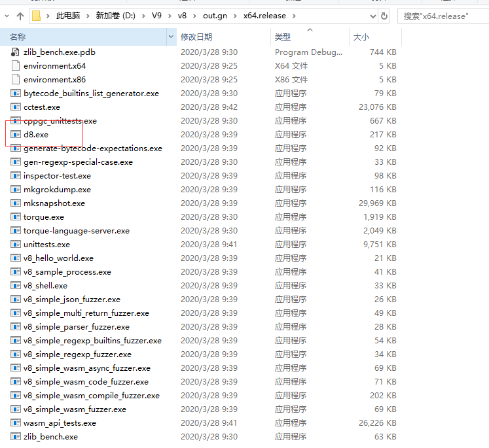The width and height of the screenshot is (489, 448).
Task: Navigate to the V9 breadcrumb folder
Action: point(156,16)
